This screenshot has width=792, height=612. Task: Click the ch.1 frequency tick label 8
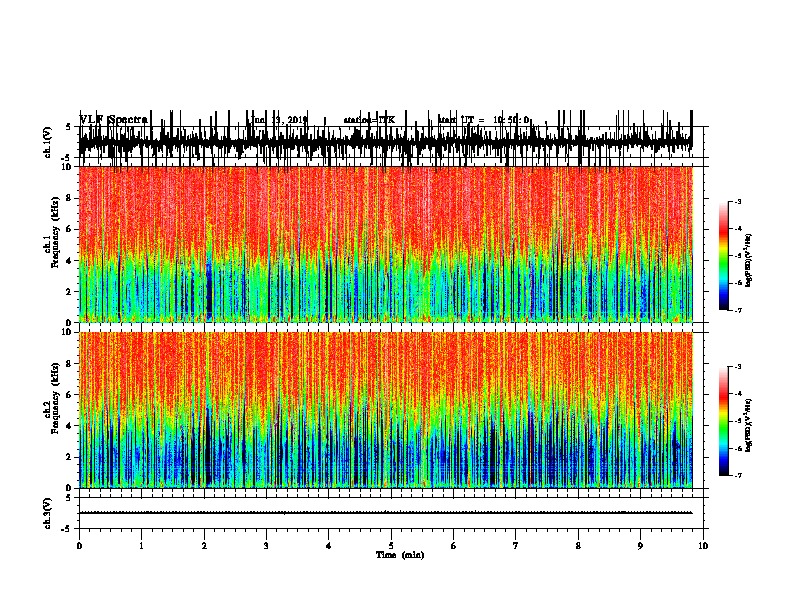coord(70,198)
